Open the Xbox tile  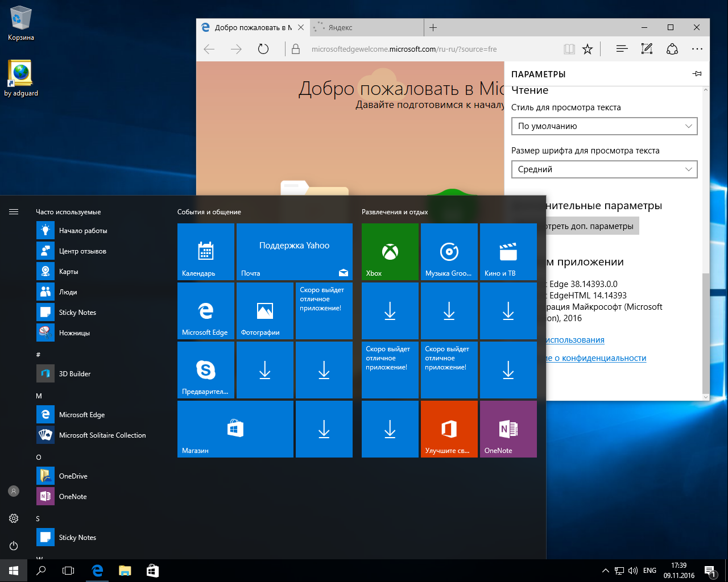click(x=390, y=252)
